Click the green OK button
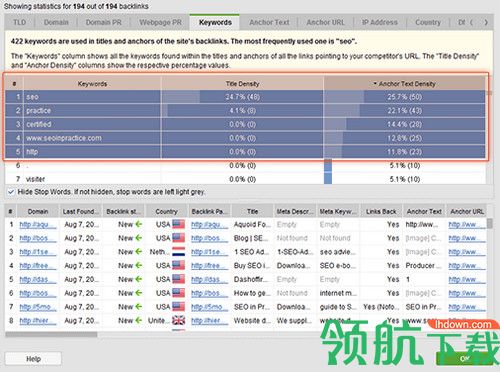This screenshot has width=500, height=372. tap(464, 358)
